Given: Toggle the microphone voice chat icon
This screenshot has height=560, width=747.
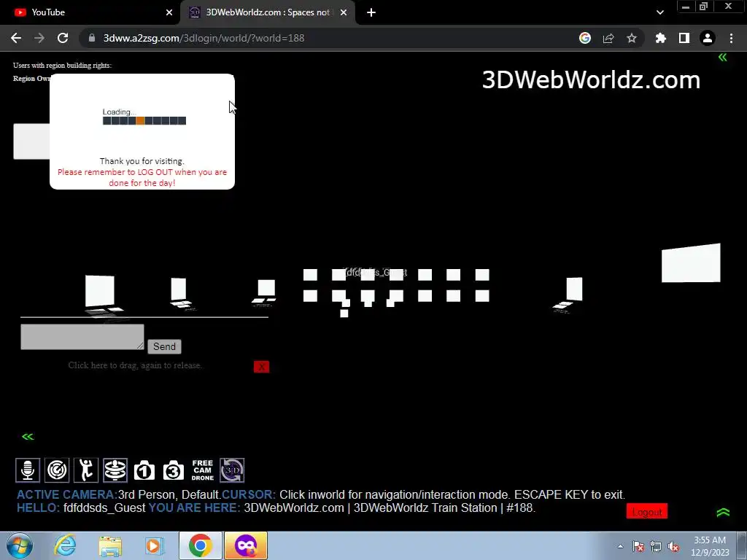Looking at the screenshot, I should (x=28, y=470).
